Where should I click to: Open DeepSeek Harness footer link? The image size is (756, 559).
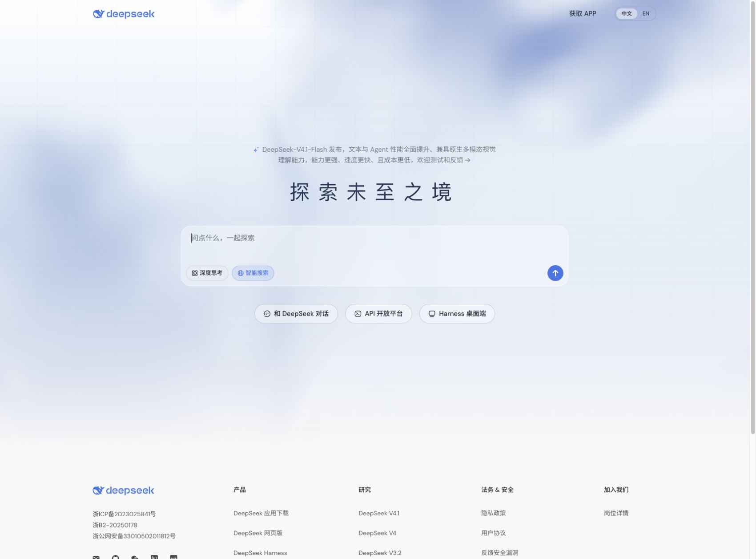click(x=260, y=553)
